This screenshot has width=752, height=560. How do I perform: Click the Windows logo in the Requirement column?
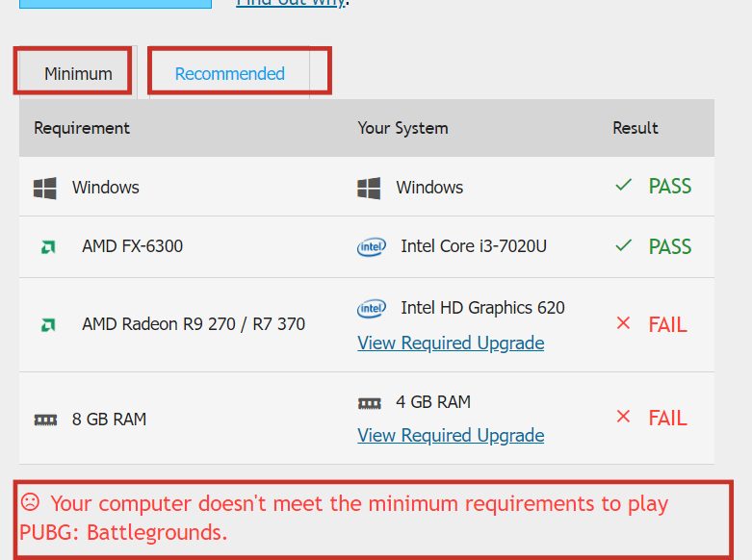45,188
